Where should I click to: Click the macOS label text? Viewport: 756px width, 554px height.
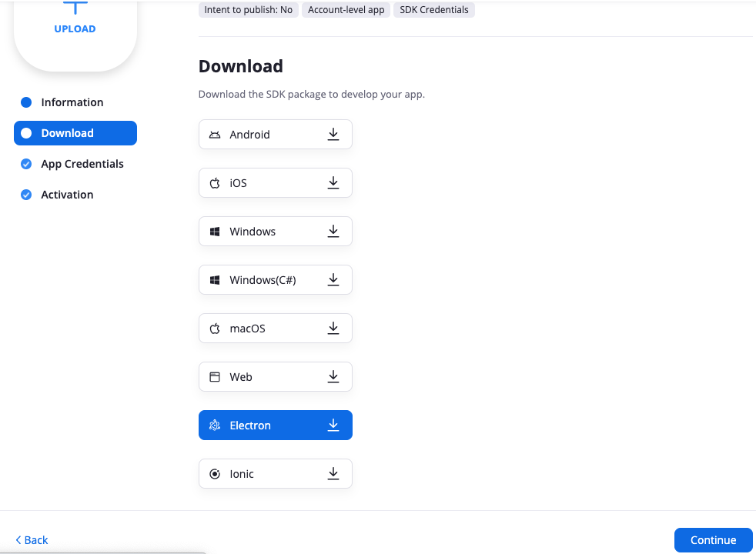click(247, 329)
